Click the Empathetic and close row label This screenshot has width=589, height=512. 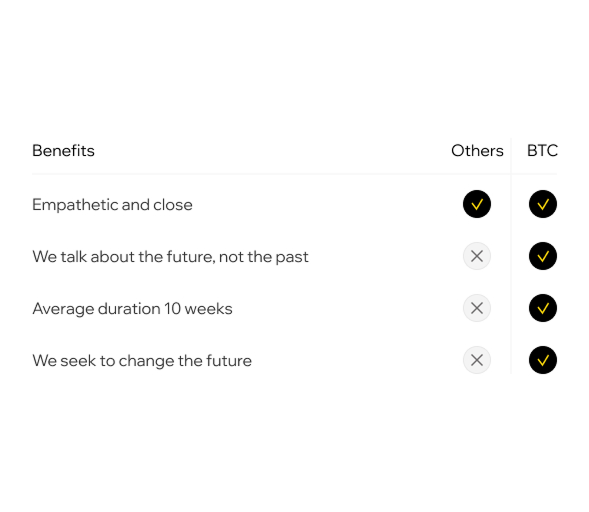click(112, 205)
